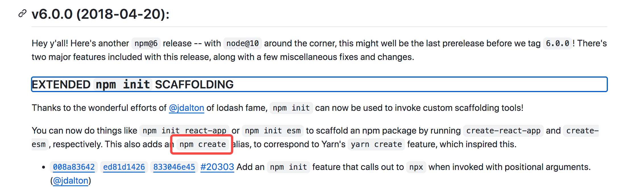This screenshot has width=644, height=195.
Task: Open commit link 833046e45
Action: (x=174, y=167)
